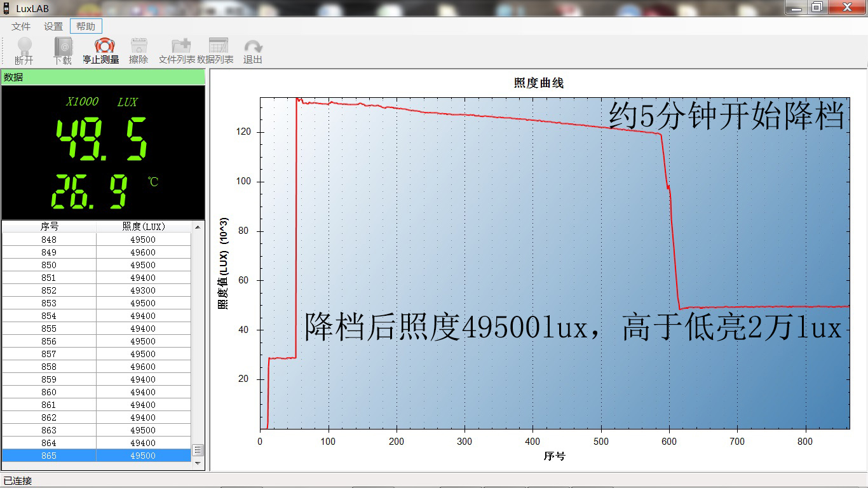Select row 857 in the data table
The image size is (868, 488).
pos(97,354)
